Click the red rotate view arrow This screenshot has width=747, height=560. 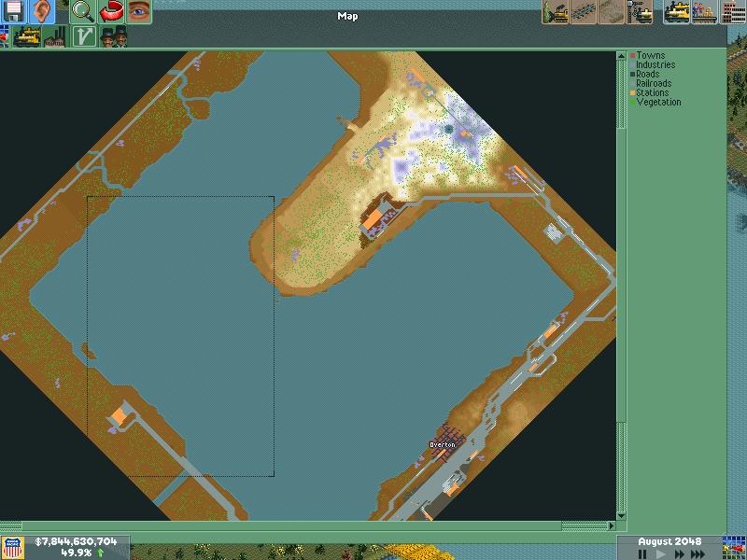point(111,11)
